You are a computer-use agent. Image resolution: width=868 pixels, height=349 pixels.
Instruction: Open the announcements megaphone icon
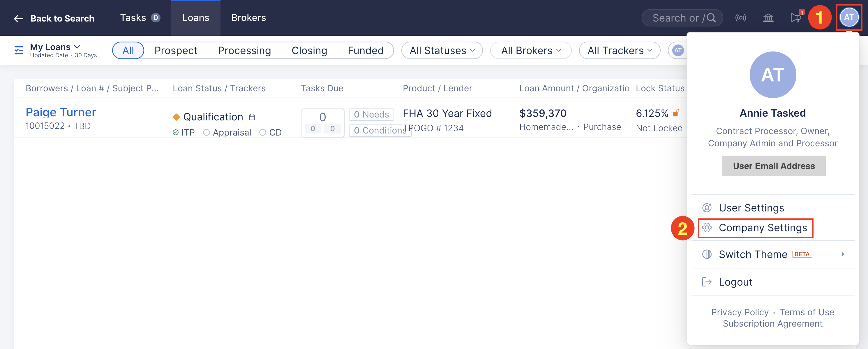(x=795, y=18)
